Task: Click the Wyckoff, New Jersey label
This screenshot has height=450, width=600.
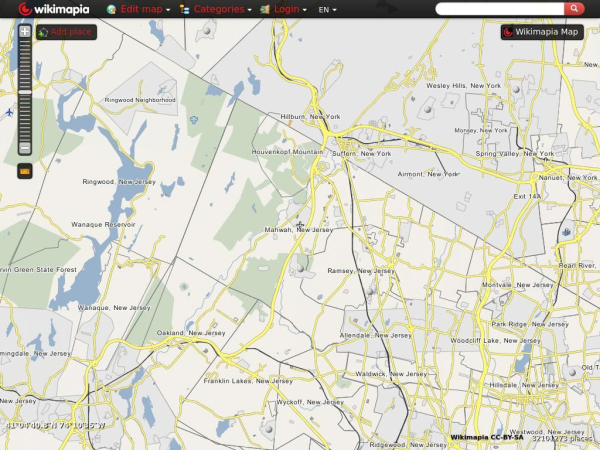Action: click(x=310, y=402)
